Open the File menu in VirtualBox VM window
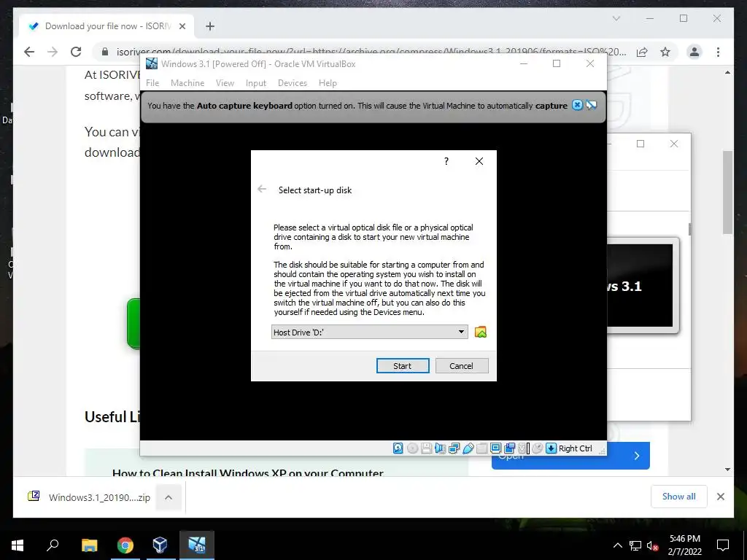Viewport: 747px width, 560px height. [152, 83]
